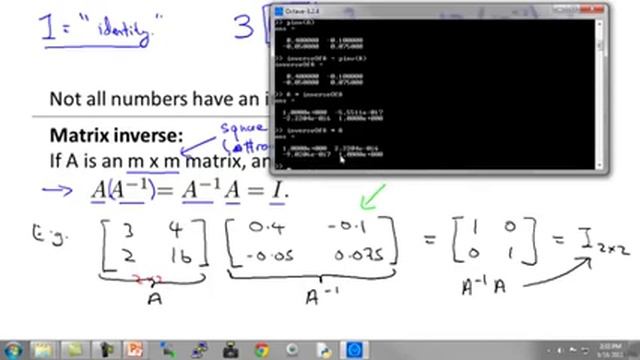Click the 'inverseOfA = pinv(A)' command line

point(321,58)
